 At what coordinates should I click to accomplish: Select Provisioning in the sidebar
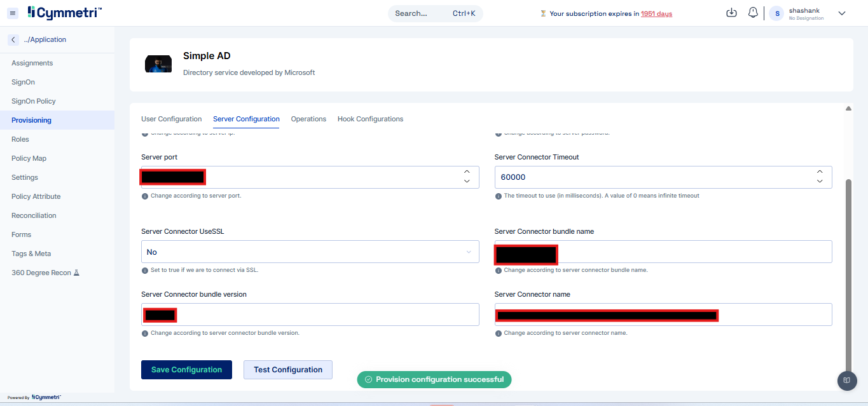pyautogui.click(x=57, y=120)
